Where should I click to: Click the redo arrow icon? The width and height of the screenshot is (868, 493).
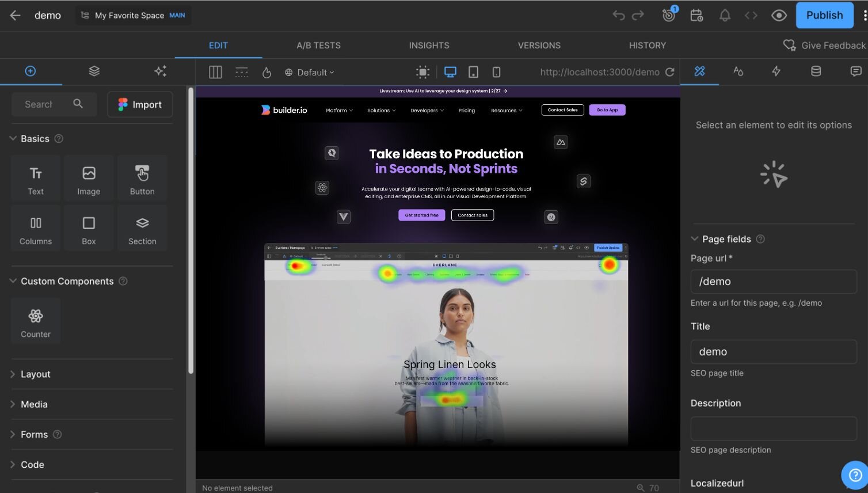(x=638, y=16)
